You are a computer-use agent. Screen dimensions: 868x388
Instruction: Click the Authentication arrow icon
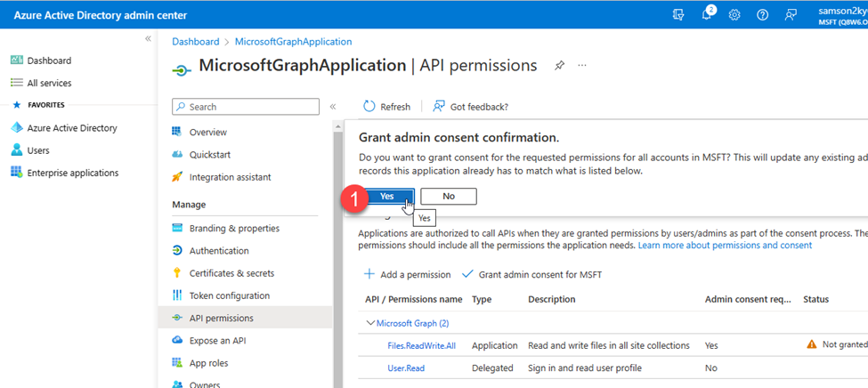177,251
